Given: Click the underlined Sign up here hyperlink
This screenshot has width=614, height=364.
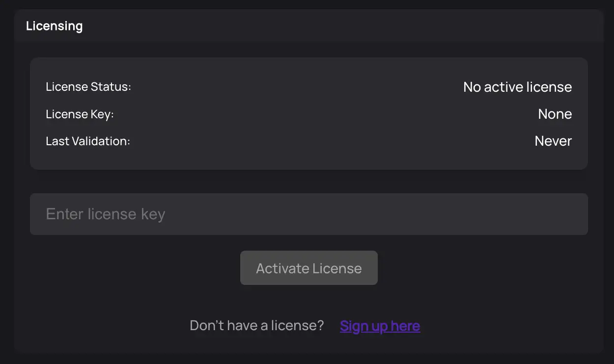Looking at the screenshot, I should click(380, 325).
